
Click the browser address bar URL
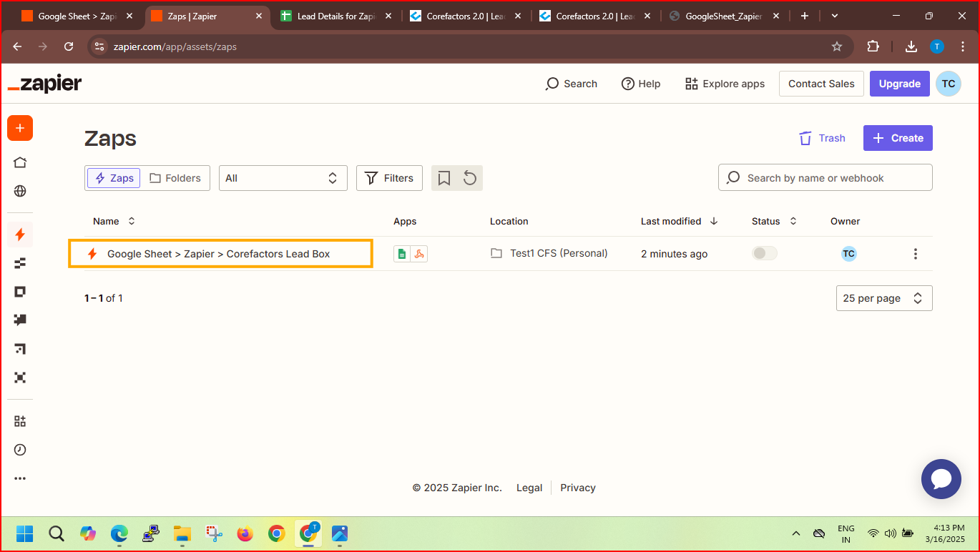tap(175, 46)
